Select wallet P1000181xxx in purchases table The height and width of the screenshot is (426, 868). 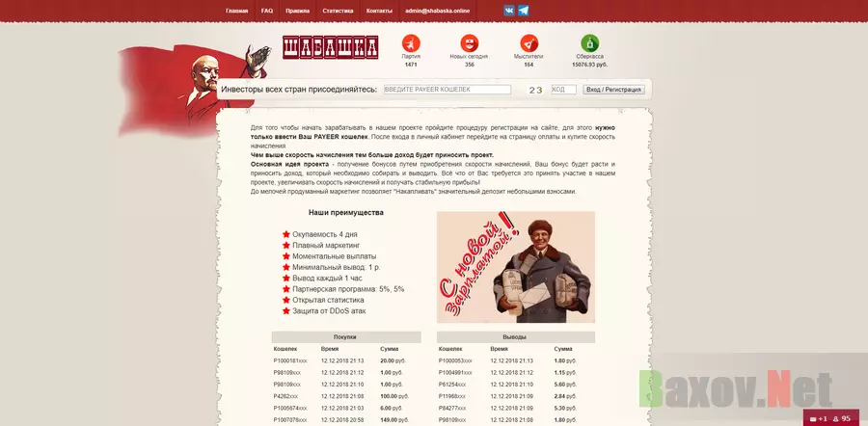click(x=290, y=360)
